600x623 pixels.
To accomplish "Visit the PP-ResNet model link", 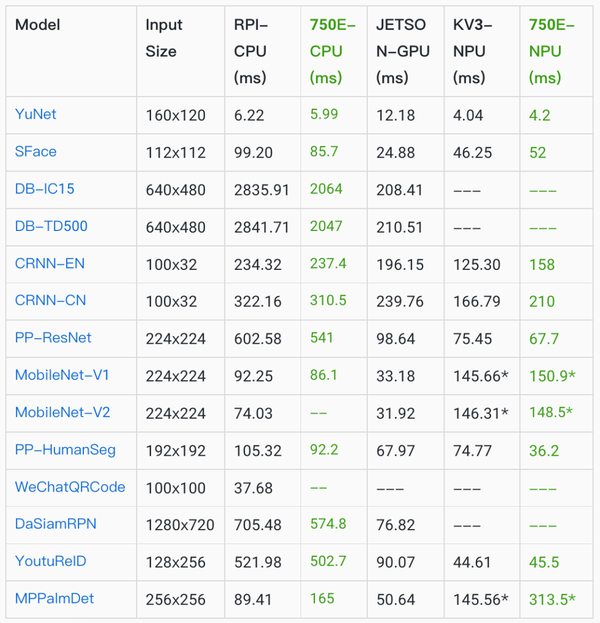I will 52,338.
